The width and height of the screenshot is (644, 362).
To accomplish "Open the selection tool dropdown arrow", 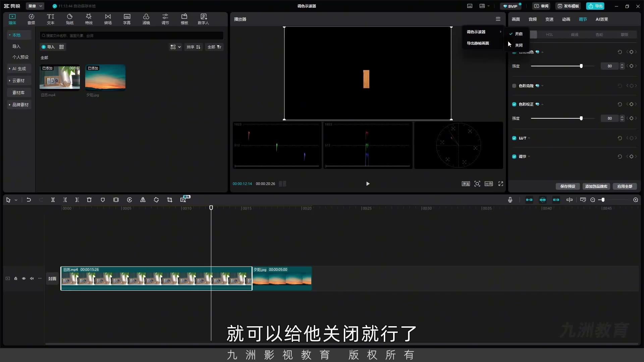I will pos(16,200).
